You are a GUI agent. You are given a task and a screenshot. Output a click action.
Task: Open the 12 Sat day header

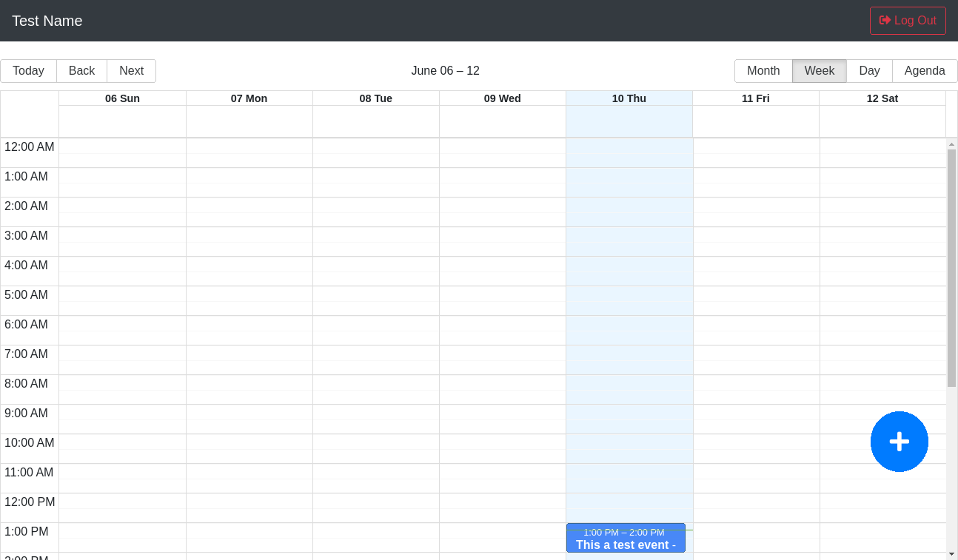(x=882, y=98)
